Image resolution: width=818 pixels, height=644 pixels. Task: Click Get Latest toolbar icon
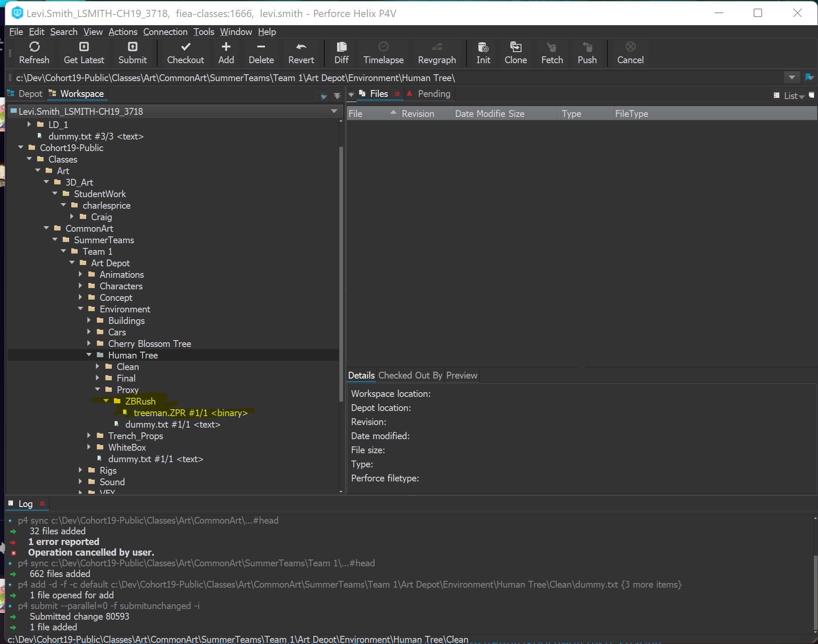[84, 47]
